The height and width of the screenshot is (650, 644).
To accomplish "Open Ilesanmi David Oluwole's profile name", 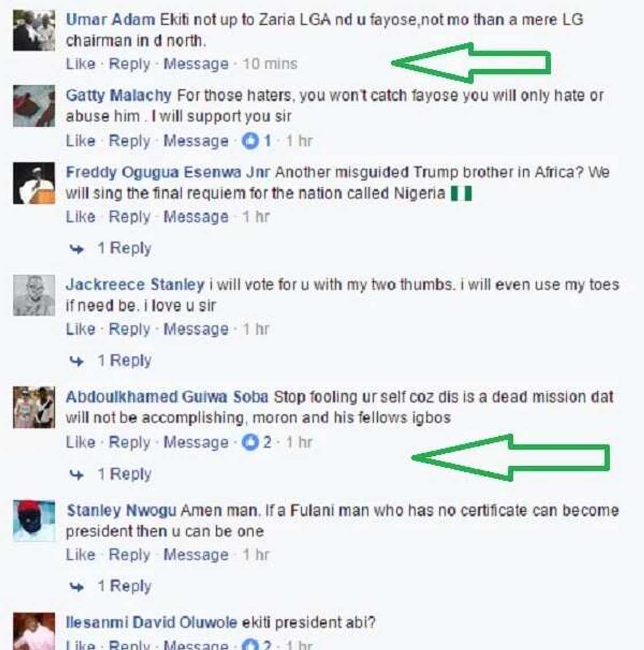I will [151, 622].
